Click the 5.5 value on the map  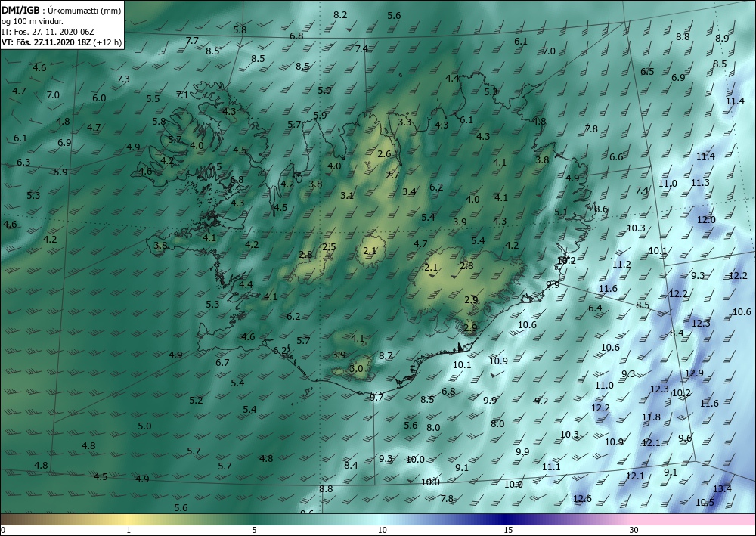[153, 99]
